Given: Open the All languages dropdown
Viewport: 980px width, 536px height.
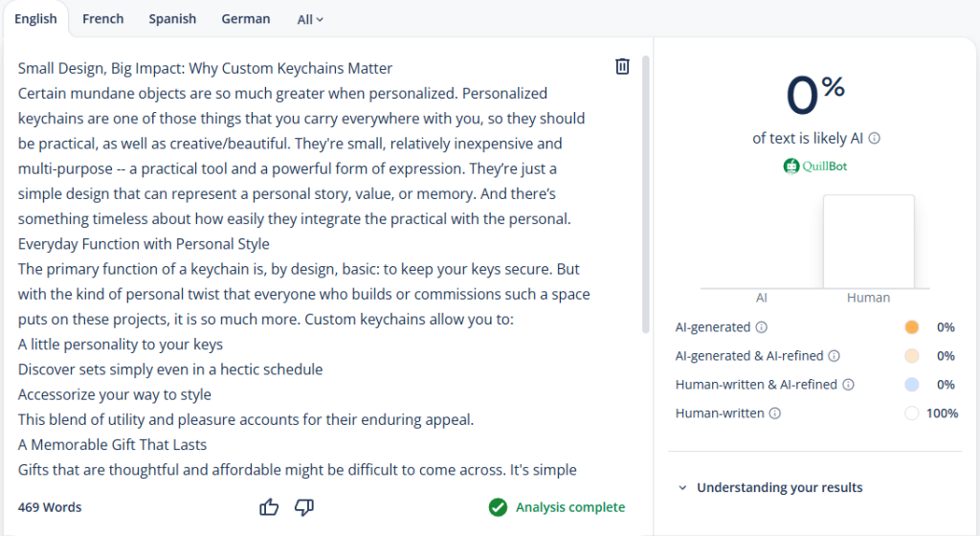Looking at the screenshot, I should 310,19.
